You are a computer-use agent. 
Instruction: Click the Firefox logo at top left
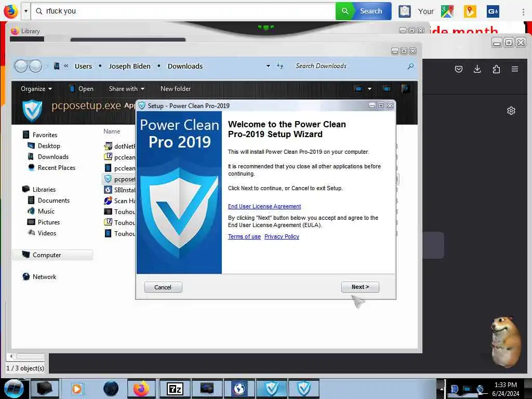tap(11, 11)
